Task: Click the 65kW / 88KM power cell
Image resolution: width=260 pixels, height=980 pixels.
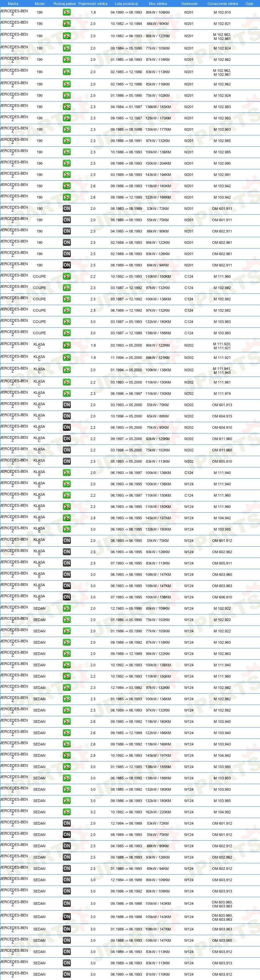Action: 158,416
